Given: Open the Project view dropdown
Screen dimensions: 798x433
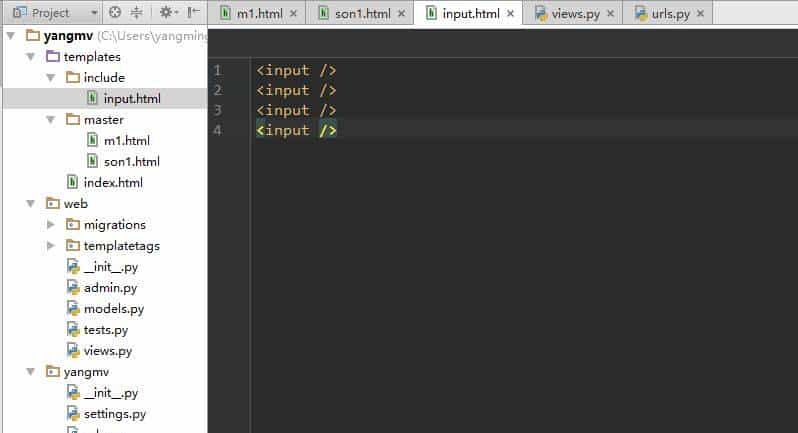Looking at the screenshot, I should [x=94, y=13].
